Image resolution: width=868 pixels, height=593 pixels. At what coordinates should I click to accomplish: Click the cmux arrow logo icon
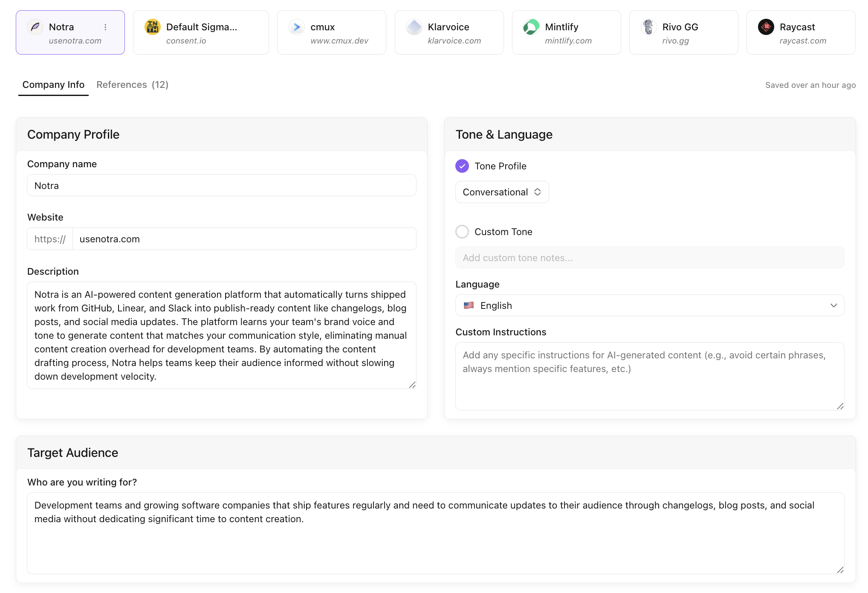pos(296,27)
